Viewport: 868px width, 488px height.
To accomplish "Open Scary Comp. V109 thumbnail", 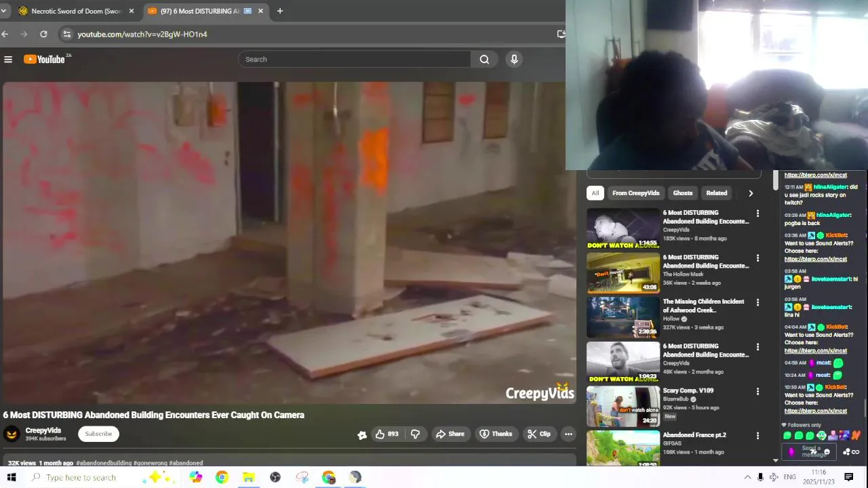I will [x=623, y=406].
